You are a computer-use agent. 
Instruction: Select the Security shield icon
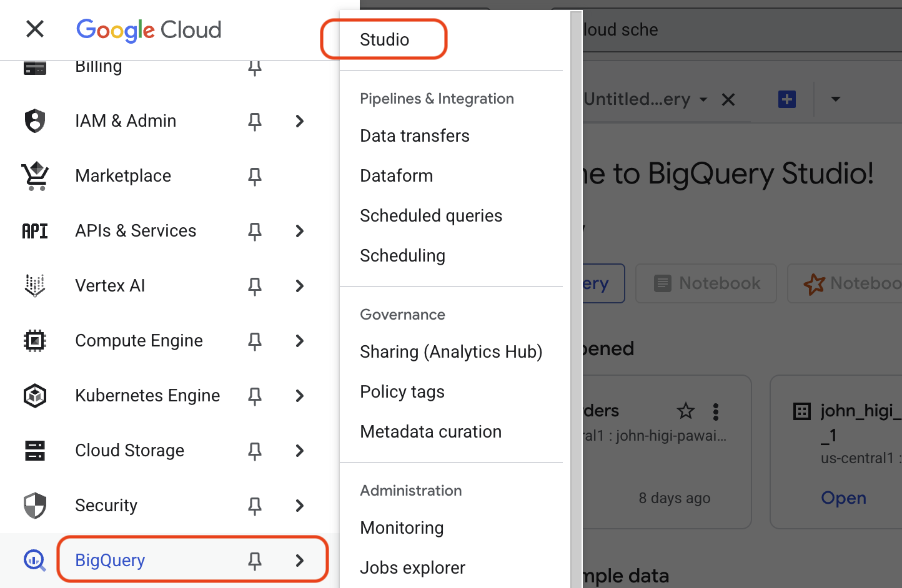pos(34,505)
